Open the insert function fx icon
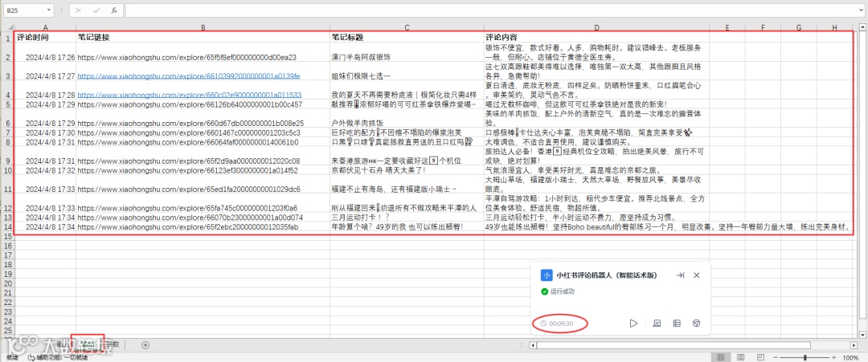This screenshot has height=362, width=868. (x=113, y=10)
